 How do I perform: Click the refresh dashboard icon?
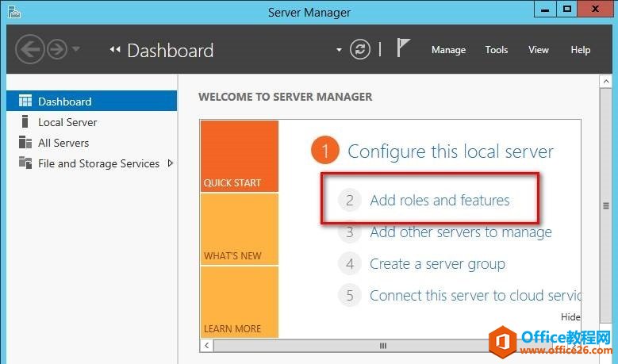click(x=360, y=50)
